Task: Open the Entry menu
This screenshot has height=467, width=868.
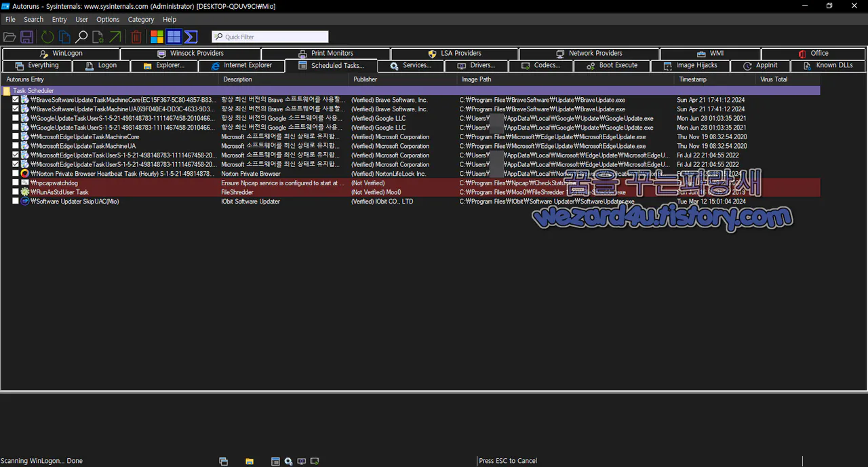Action: [60, 20]
